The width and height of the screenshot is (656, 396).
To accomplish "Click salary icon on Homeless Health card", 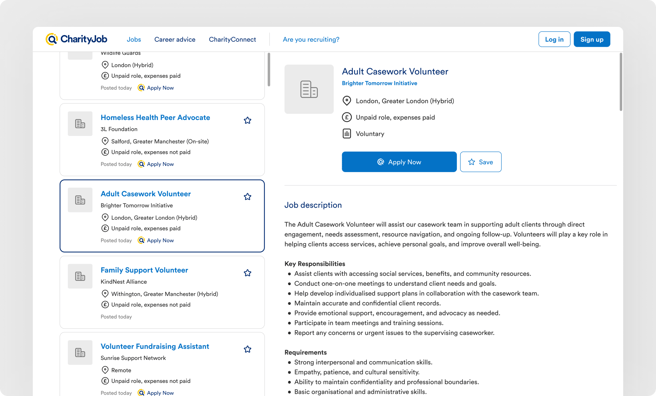I will pos(105,152).
